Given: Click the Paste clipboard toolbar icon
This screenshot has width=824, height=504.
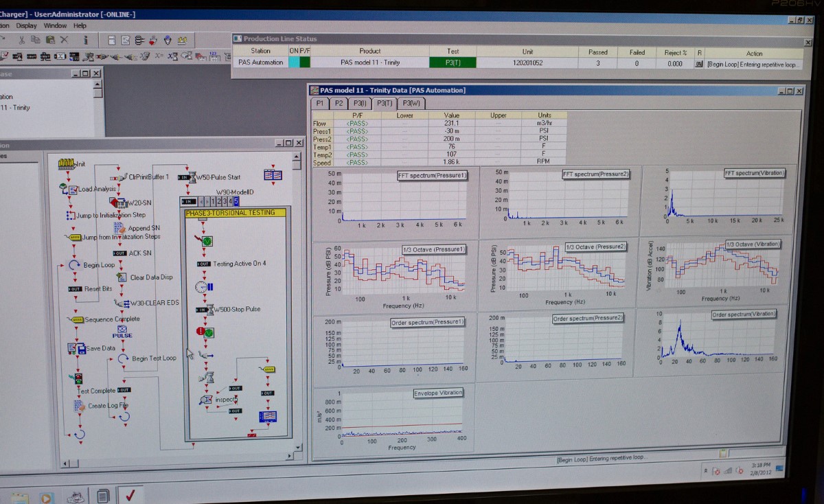Looking at the screenshot, I should 49,41.
